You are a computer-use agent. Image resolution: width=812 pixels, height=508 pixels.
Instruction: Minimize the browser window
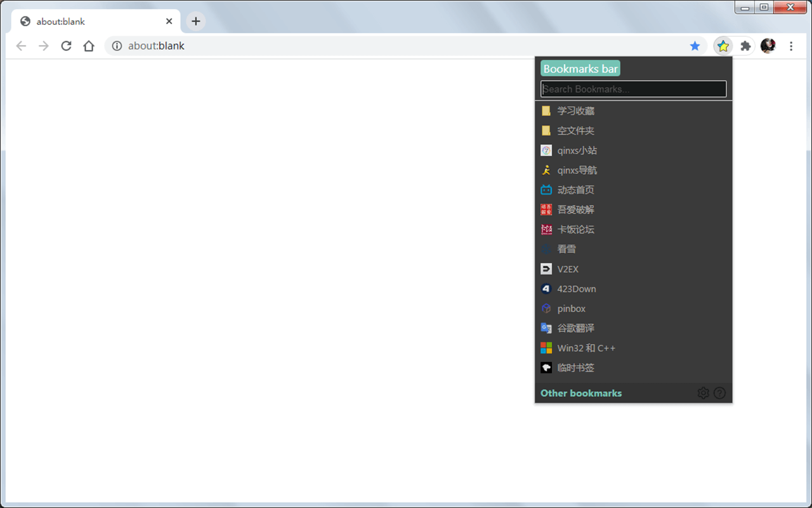coord(745,8)
